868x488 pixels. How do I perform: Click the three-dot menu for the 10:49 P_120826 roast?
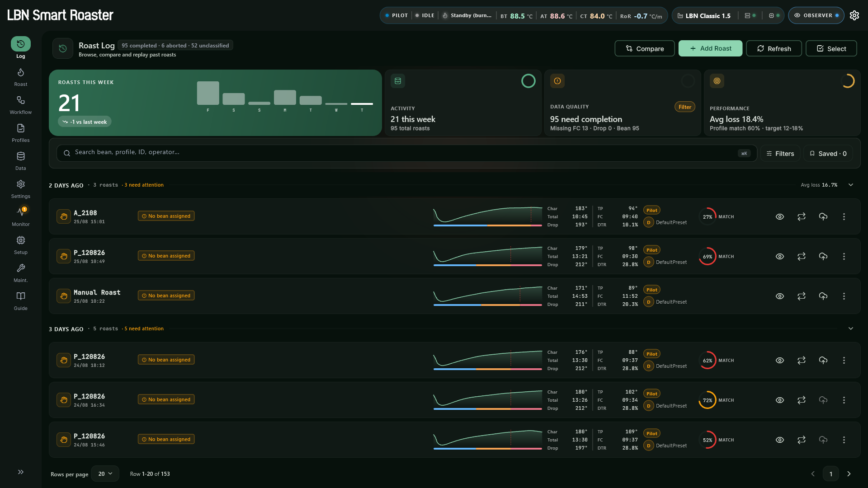coord(844,257)
